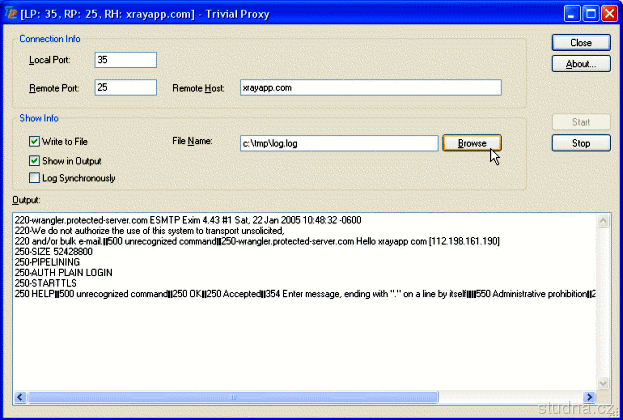
Task: Minimize the Trivial Proxy window
Action: (x=572, y=14)
